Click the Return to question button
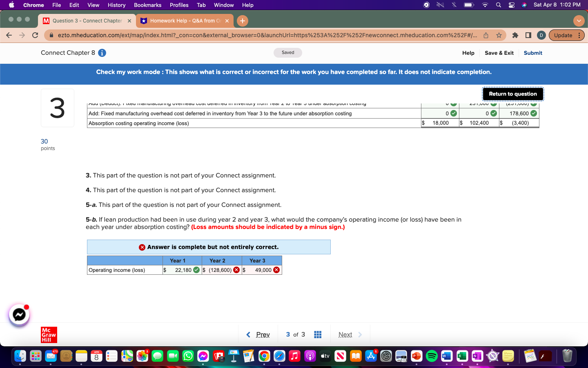Image resolution: width=588 pixels, height=368 pixels. tap(513, 94)
